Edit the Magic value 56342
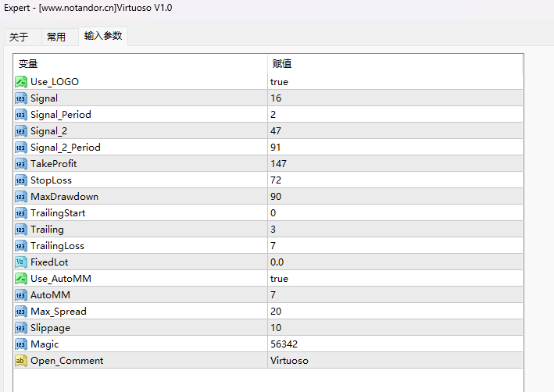Screen dimensions: 554x392 click(x=284, y=344)
